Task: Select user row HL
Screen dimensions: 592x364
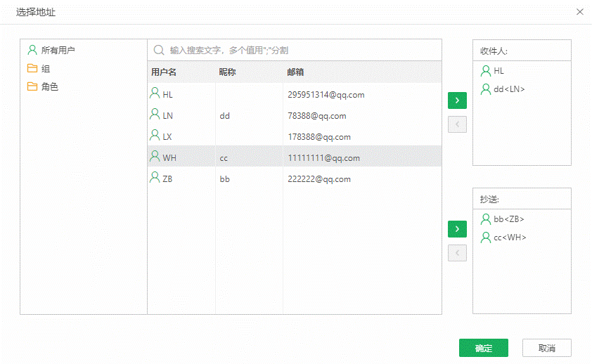Action: pos(295,94)
